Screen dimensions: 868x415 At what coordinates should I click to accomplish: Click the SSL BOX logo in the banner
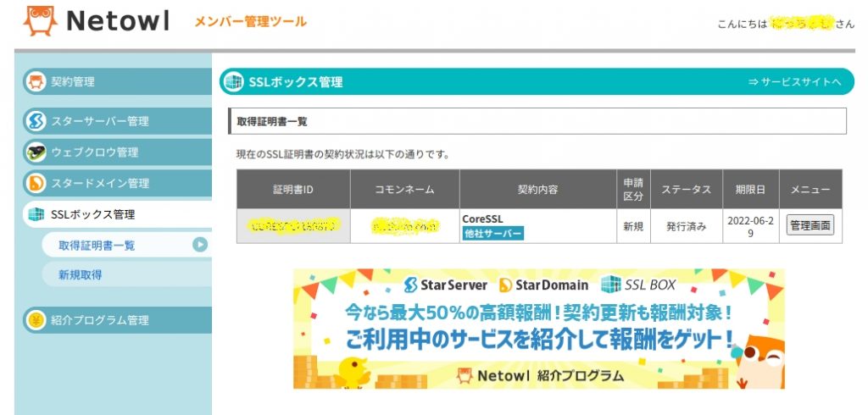[638, 285]
